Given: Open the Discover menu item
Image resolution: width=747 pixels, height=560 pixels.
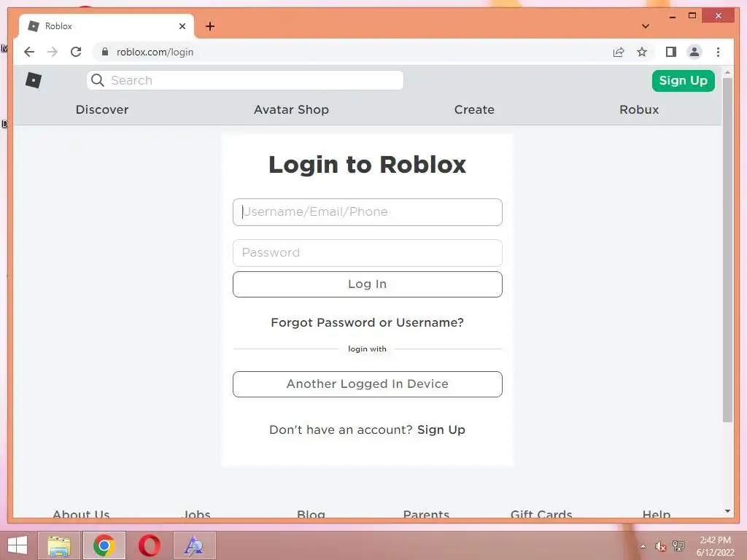Looking at the screenshot, I should (102, 109).
